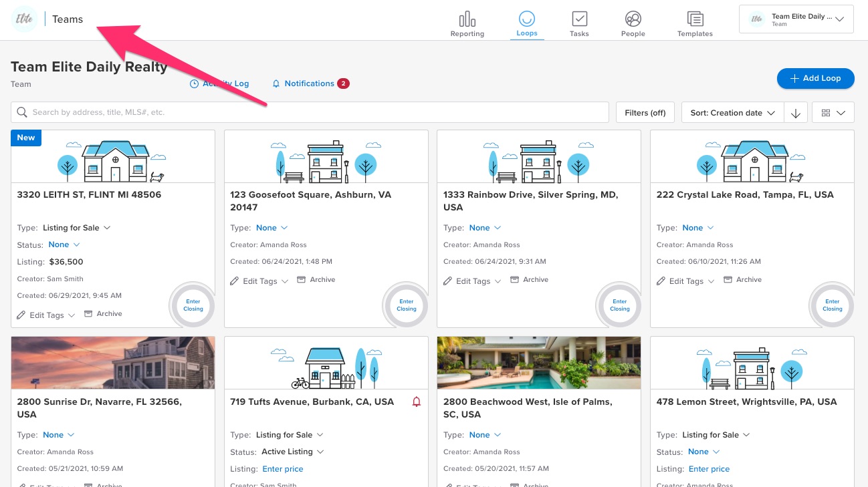868x487 pixels.
Task: Open Notifications link with badge
Action: point(309,84)
